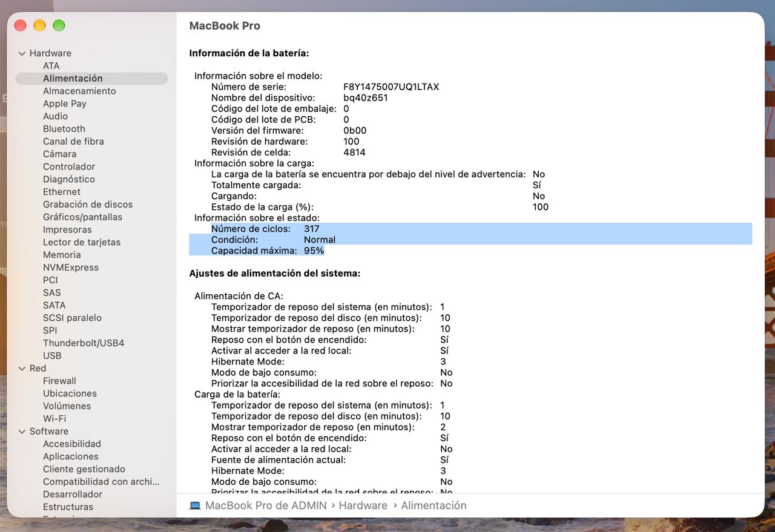The height and width of the screenshot is (532, 775).
Task: Open the NVMExpress entry
Action: [x=71, y=268]
